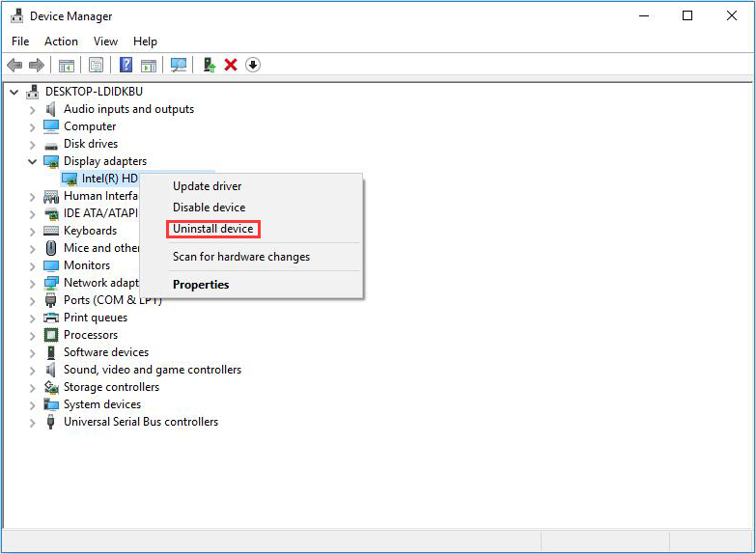Select the System devices label

click(x=102, y=404)
